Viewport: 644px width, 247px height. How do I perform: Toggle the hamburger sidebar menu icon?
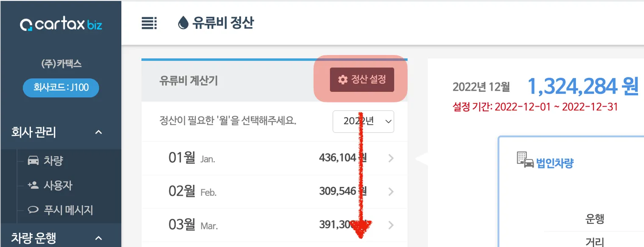149,24
